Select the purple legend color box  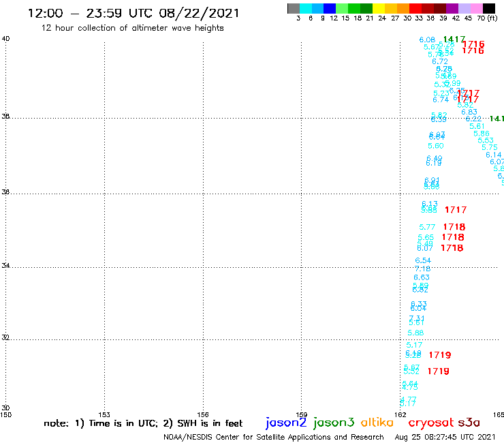(452, 8)
